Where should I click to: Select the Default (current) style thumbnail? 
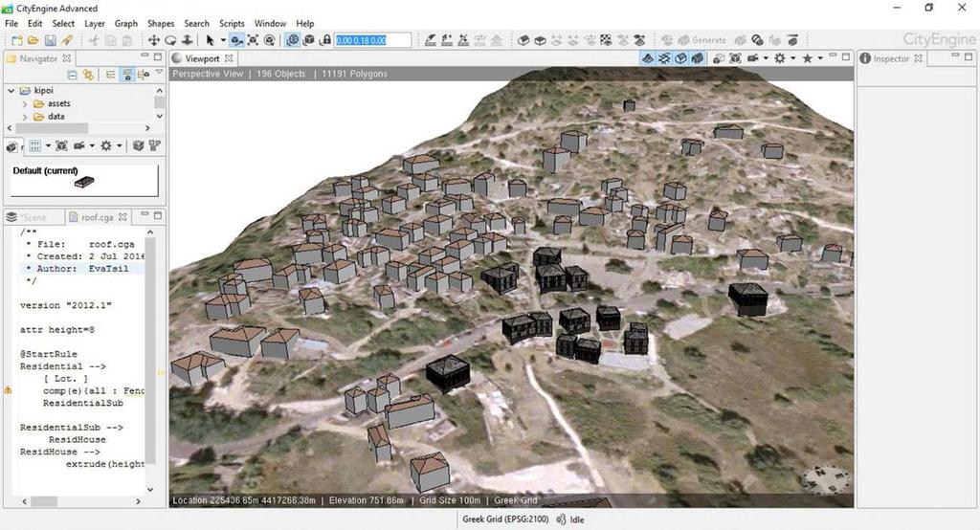(84, 181)
